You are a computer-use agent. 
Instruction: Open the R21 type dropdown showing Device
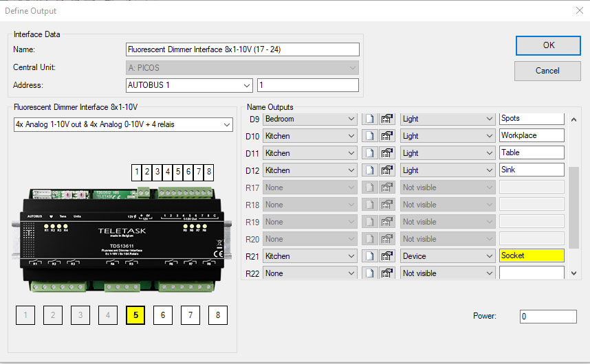click(447, 256)
